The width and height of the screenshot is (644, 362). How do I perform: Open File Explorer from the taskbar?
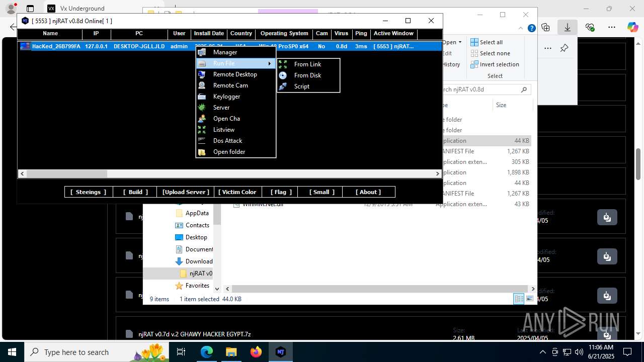(231, 352)
